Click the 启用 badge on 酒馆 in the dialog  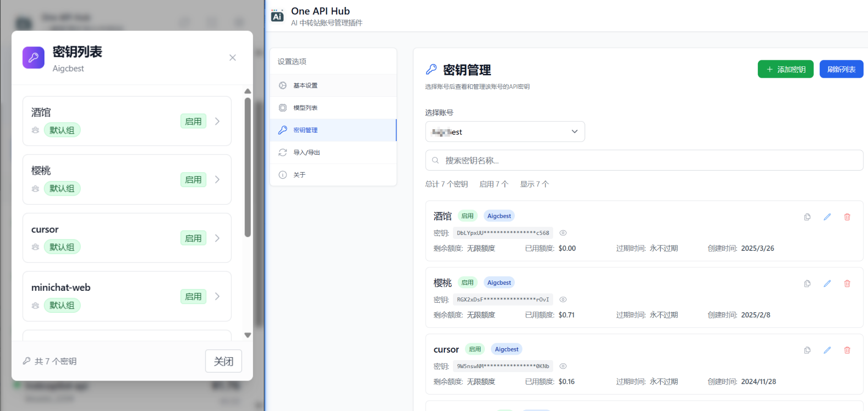(193, 121)
